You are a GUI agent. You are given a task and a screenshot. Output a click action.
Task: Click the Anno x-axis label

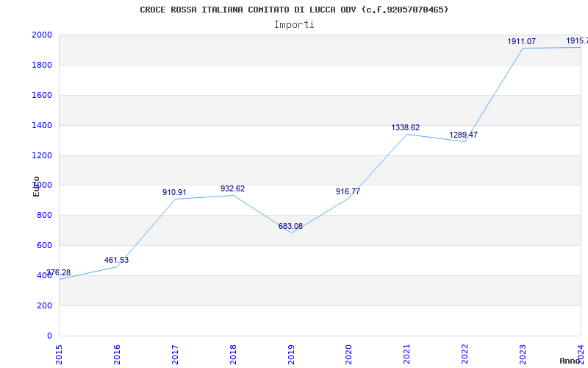[x=570, y=361]
